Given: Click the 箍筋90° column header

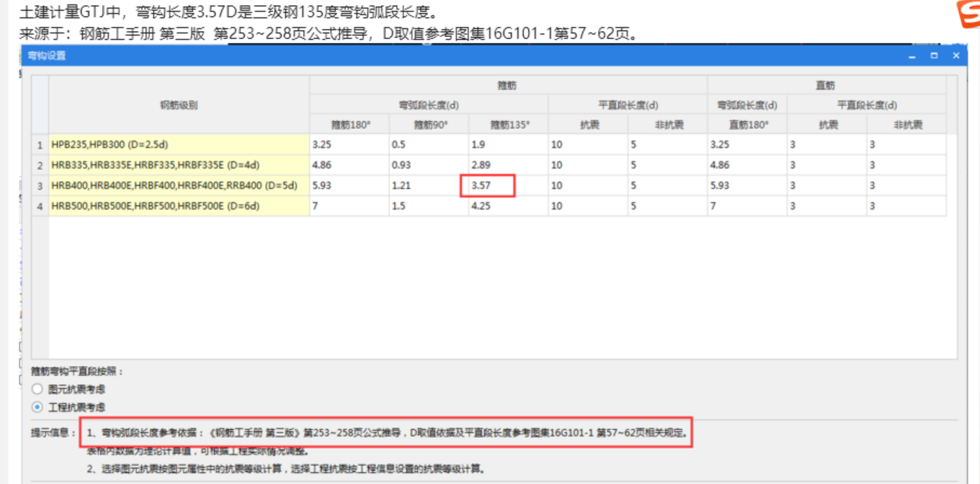Looking at the screenshot, I should click(429, 125).
